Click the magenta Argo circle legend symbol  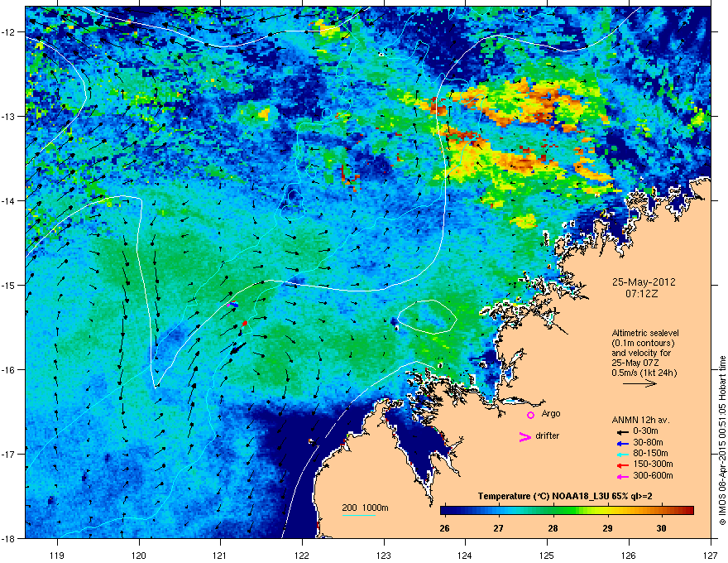(x=530, y=415)
